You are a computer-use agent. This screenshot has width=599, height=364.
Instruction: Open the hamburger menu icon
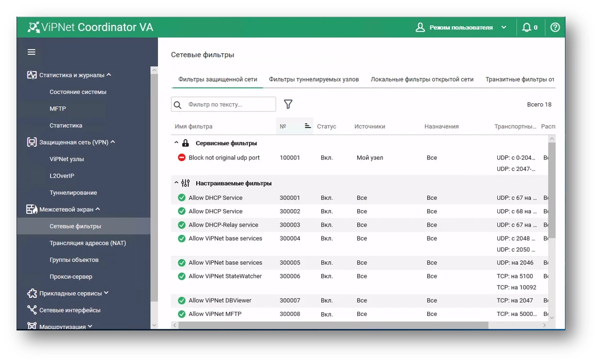tap(31, 52)
